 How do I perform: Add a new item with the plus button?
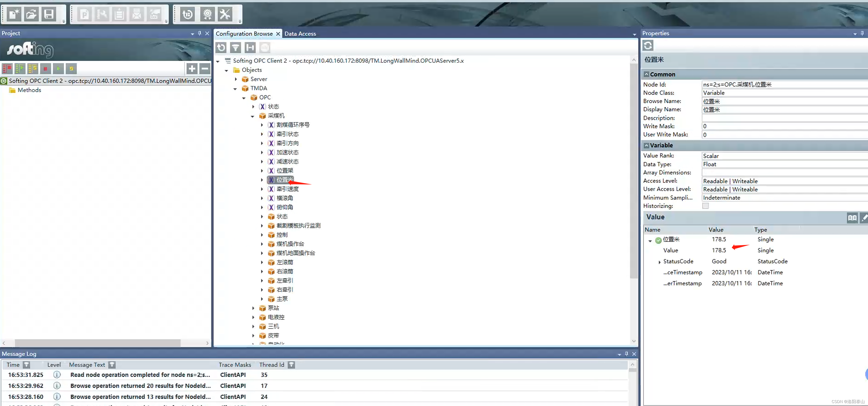pyautogui.click(x=192, y=69)
